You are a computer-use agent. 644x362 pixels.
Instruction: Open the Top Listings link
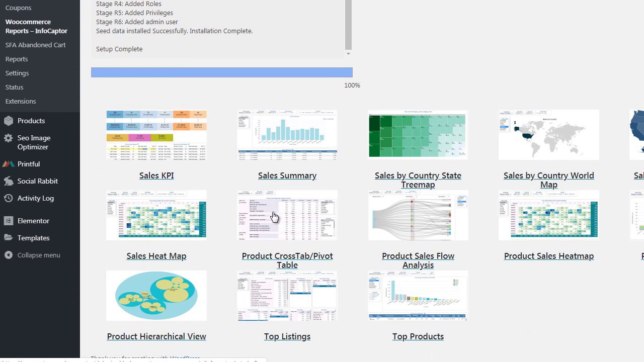click(x=287, y=336)
